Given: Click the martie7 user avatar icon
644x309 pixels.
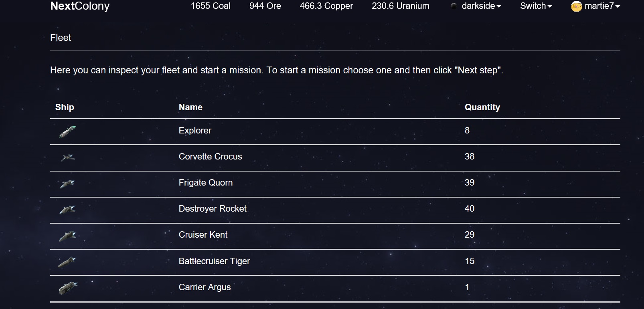Looking at the screenshot, I should 576,6.
